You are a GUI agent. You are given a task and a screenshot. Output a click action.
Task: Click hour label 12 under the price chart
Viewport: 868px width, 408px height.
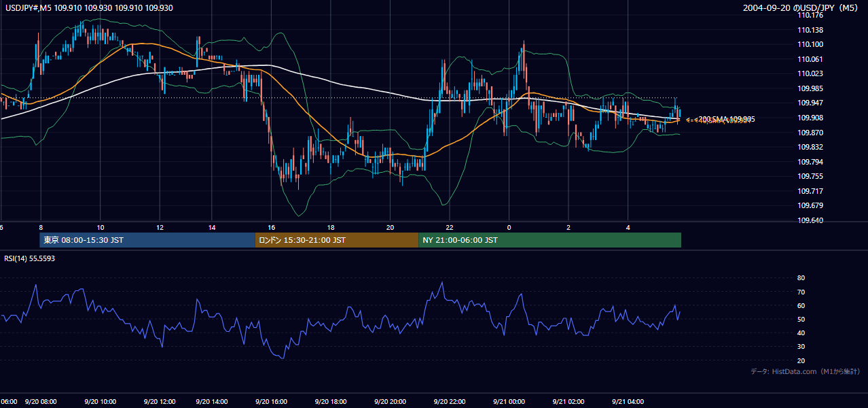160,226
